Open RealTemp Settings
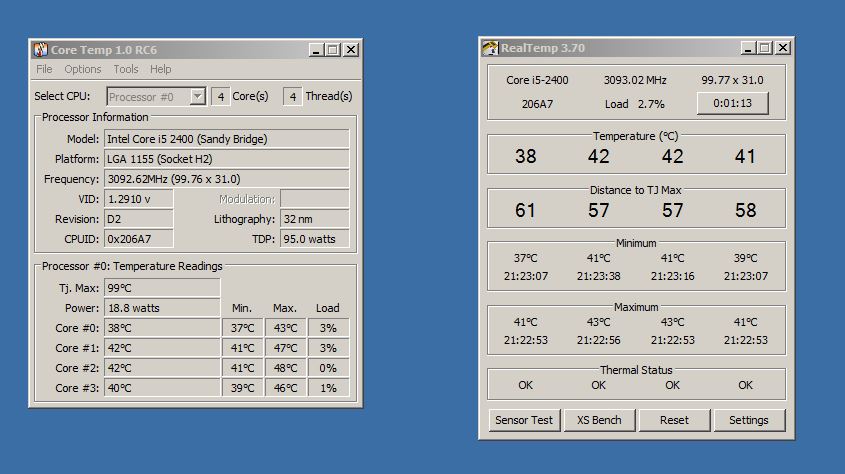This screenshot has width=845, height=474. click(749, 420)
